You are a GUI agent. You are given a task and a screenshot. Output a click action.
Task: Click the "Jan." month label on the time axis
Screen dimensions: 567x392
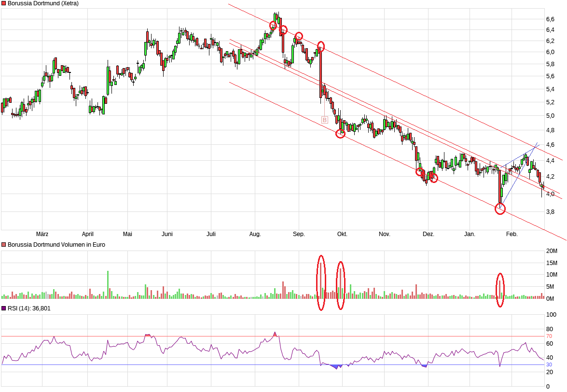coord(470,234)
